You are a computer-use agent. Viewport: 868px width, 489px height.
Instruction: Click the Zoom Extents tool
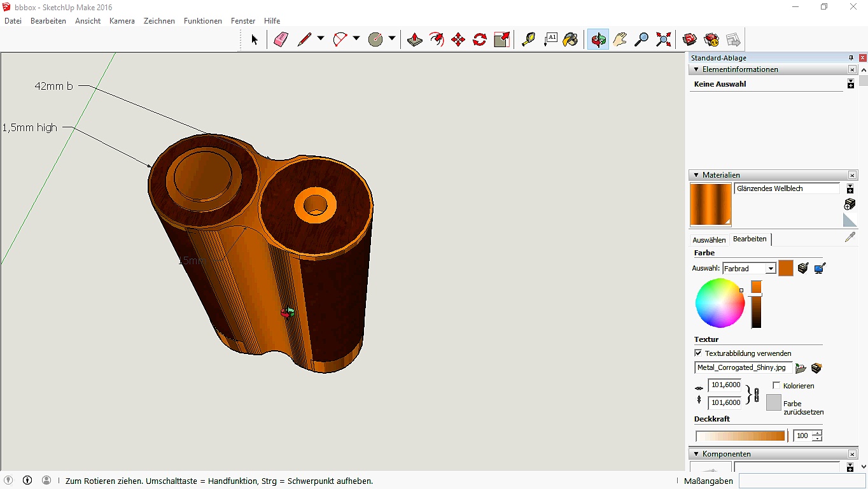[x=663, y=39]
